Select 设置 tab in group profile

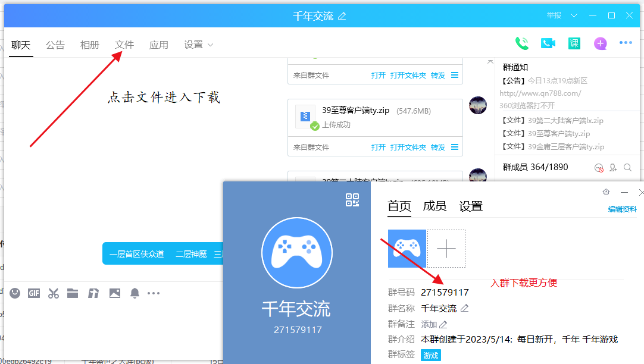471,206
